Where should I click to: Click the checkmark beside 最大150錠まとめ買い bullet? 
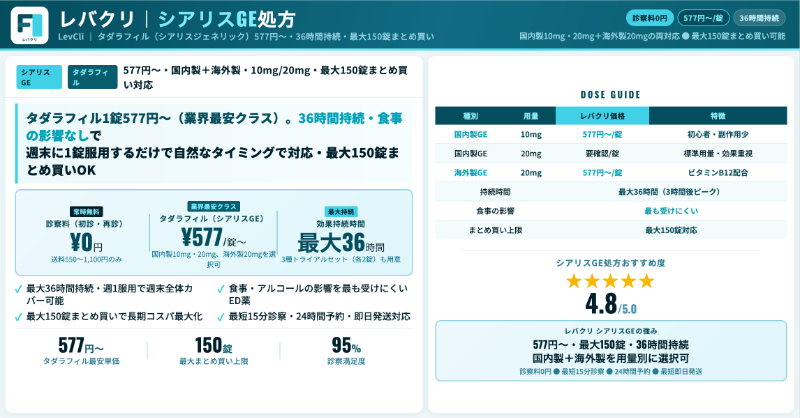(x=19, y=316)
